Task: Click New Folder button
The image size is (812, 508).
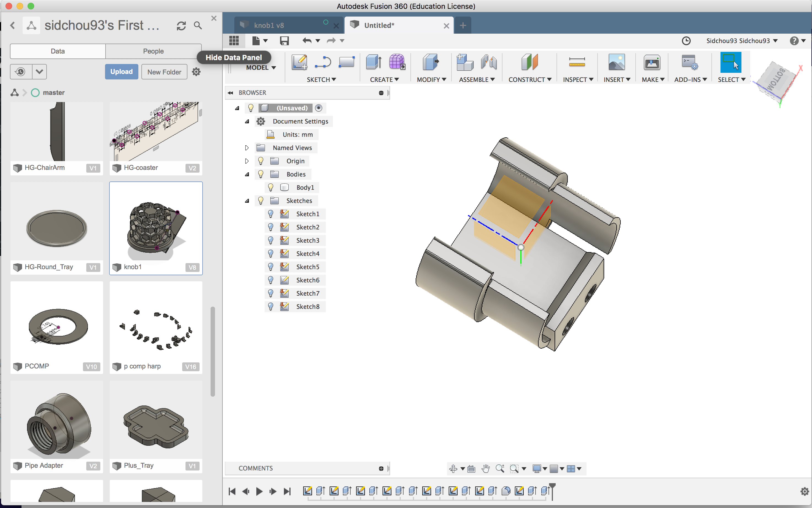Action: point(164,71)
